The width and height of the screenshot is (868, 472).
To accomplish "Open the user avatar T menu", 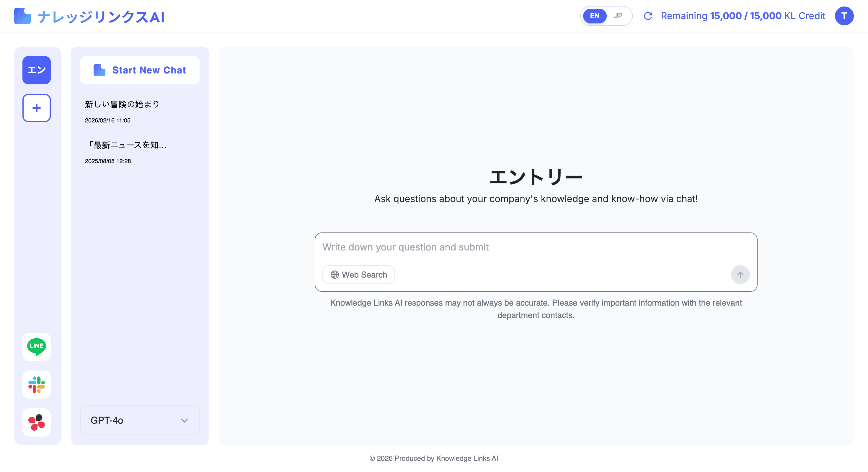I will [844, 16].
